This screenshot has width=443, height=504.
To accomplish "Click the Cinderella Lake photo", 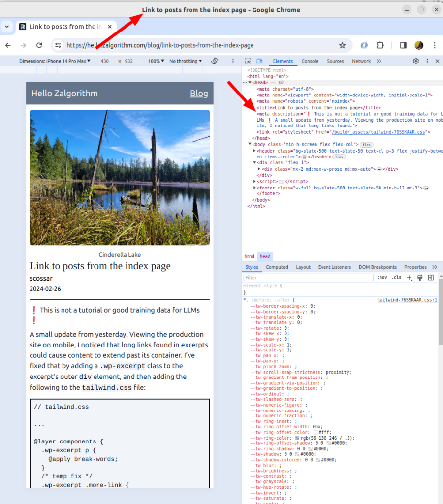I will [120, 177].
